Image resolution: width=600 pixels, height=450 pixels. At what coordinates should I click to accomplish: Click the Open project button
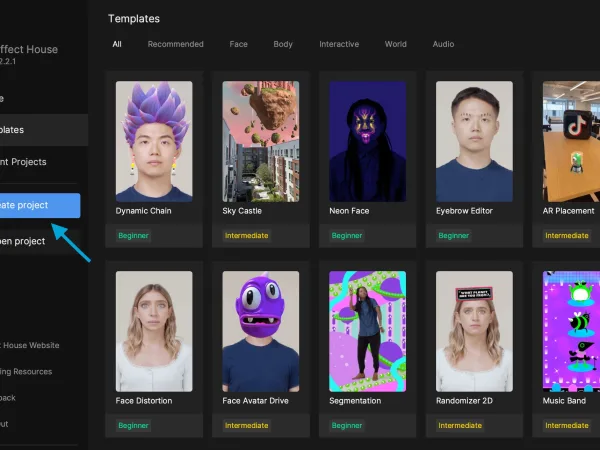(x=40, y=241)
